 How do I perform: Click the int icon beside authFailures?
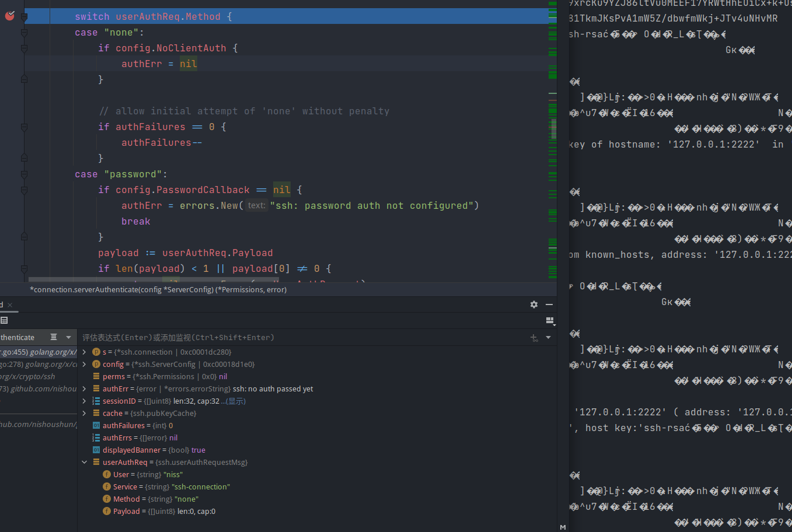(96, 425)
